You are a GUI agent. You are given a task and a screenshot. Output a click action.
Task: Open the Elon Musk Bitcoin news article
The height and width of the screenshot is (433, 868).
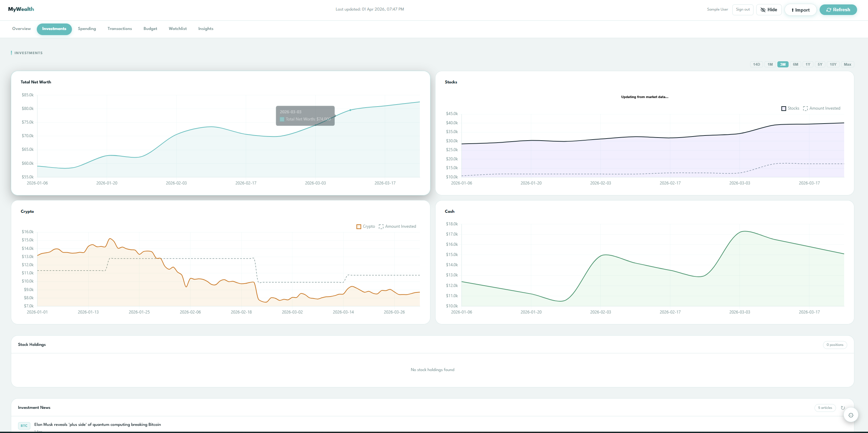pyautogui.click(x=97, y=424)
